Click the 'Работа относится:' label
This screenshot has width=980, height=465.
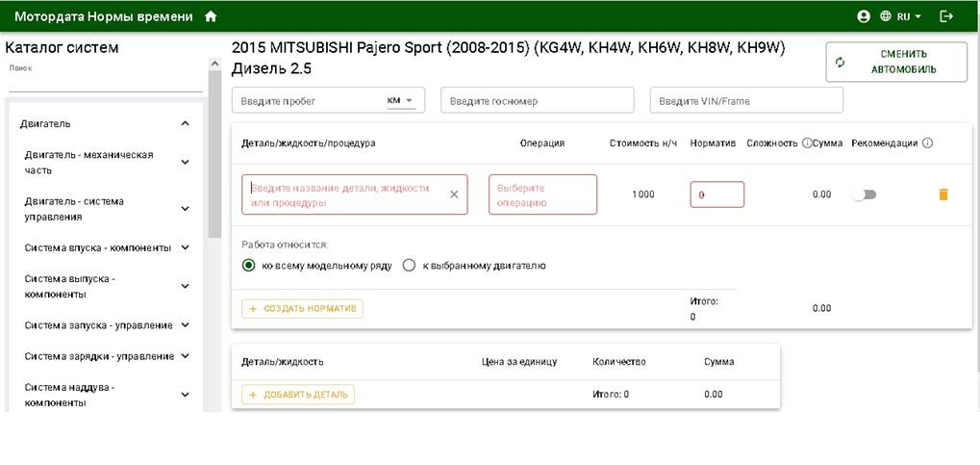(285, 245)
